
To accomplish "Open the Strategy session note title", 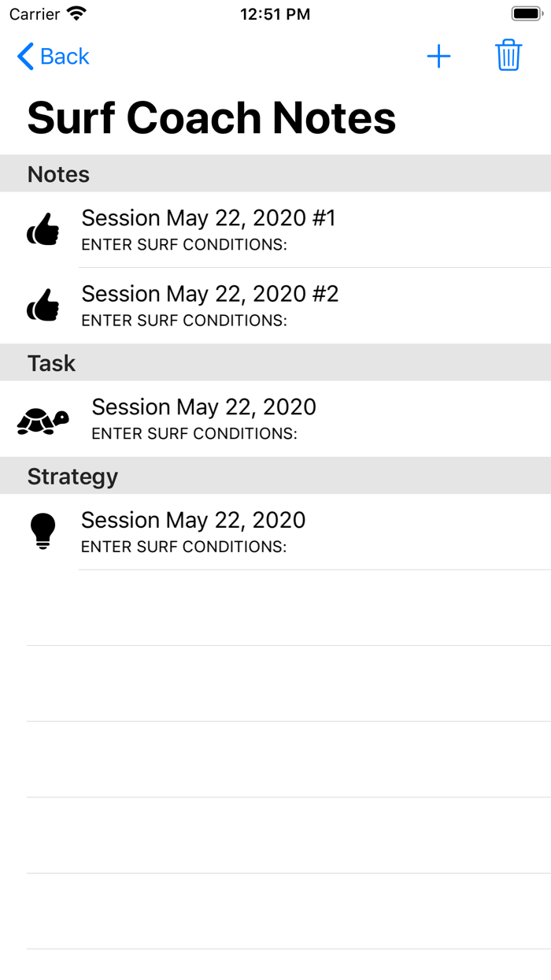I will (194, 520).
